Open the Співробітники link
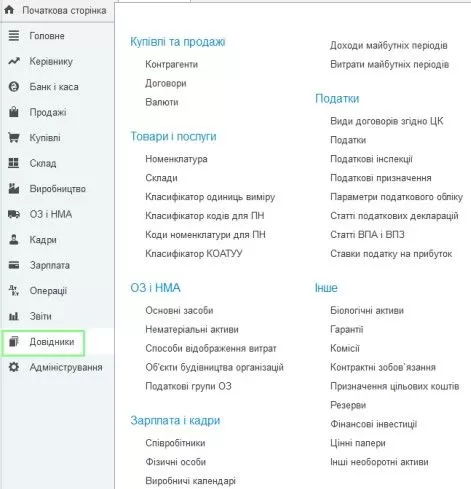Viewport: 471px width, 489px height. [175, 443]
